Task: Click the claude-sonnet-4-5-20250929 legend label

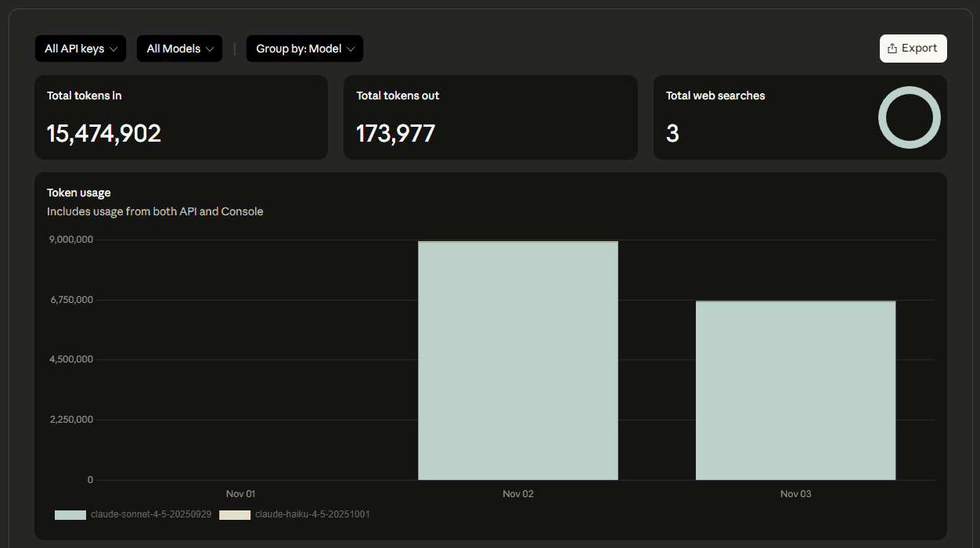Action: click(x=151, y=514)
